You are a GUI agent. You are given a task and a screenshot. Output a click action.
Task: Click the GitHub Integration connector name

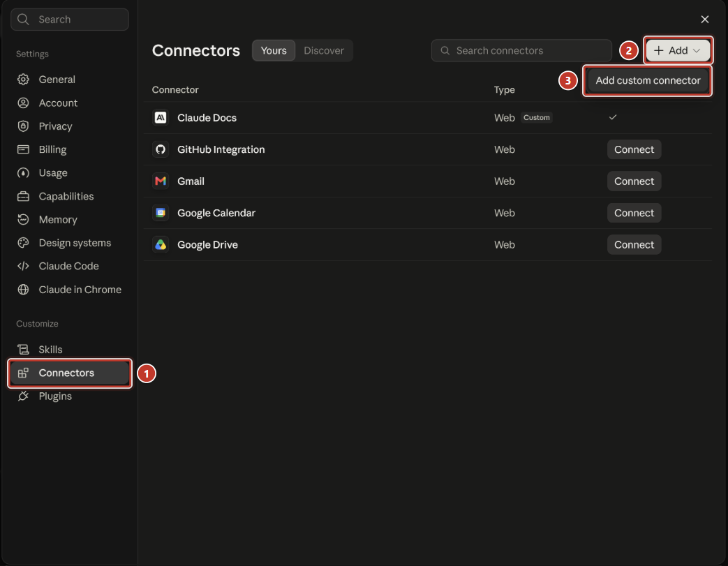click(221, 149)
